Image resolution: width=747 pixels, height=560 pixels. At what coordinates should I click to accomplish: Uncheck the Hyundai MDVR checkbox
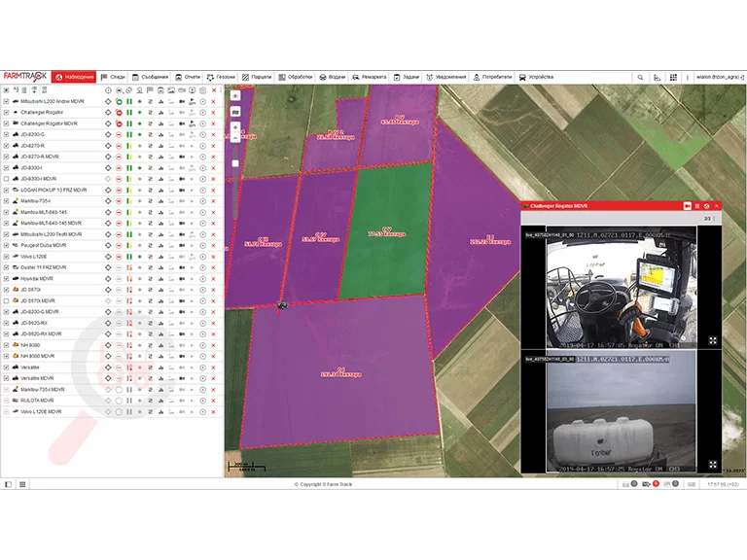pos(6,279)
